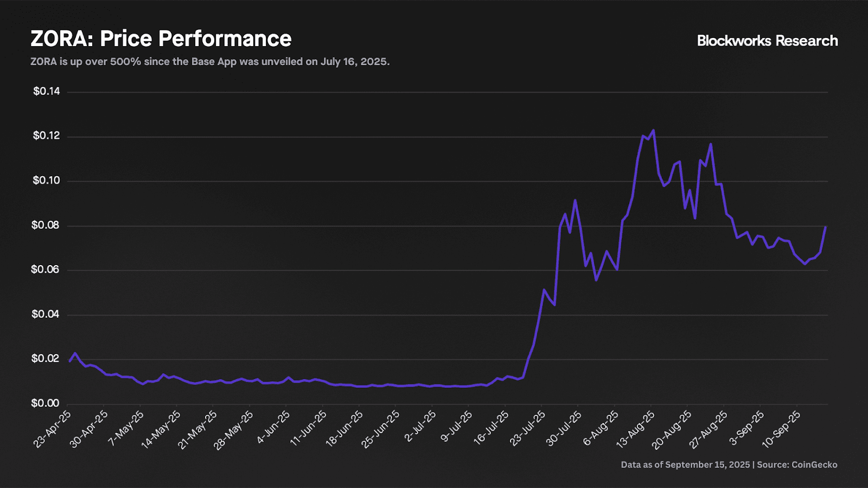Click the '21-May-25' date label

[197, 429]
